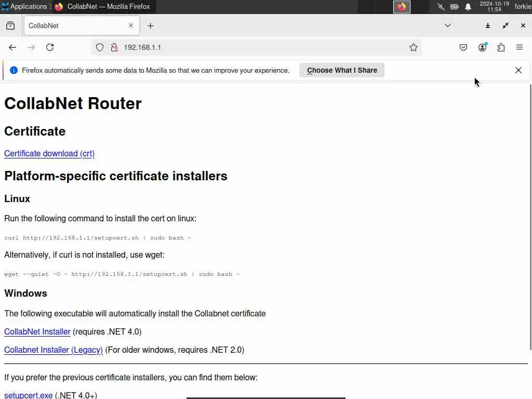This screenshot has height=399, width=532.
Task: Open a new tab with the plus button
Action: coord(150,26)
